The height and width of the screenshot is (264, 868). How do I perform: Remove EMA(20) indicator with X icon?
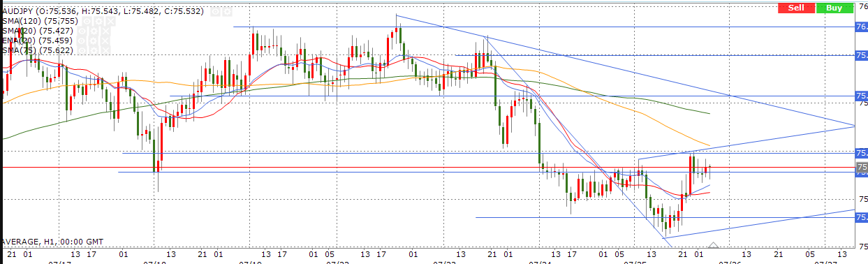click(105, 41)
